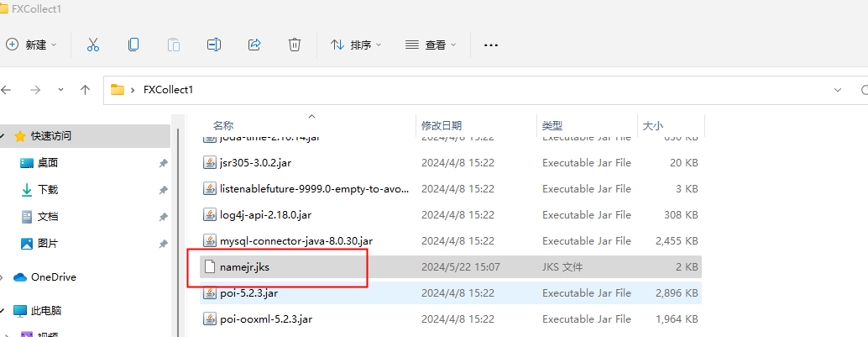Open the three-dot more options menu
Screen dimensions: 868x337
pos(491,45)
